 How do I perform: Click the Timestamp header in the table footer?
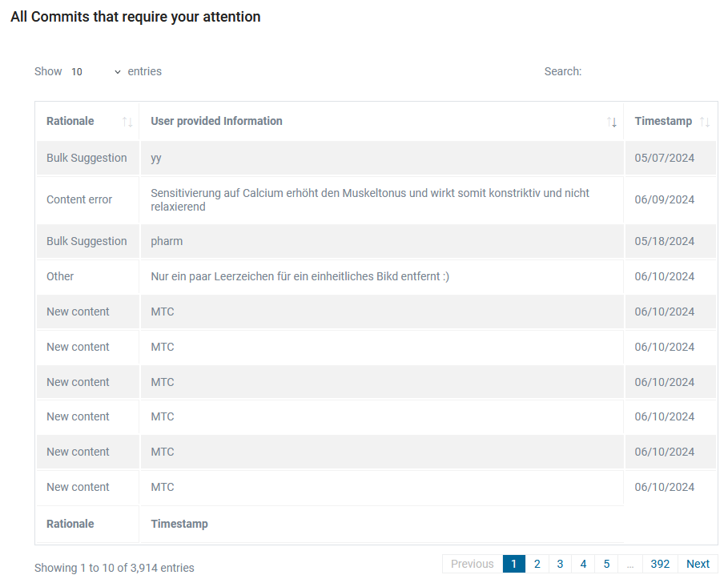coord(179,524)
